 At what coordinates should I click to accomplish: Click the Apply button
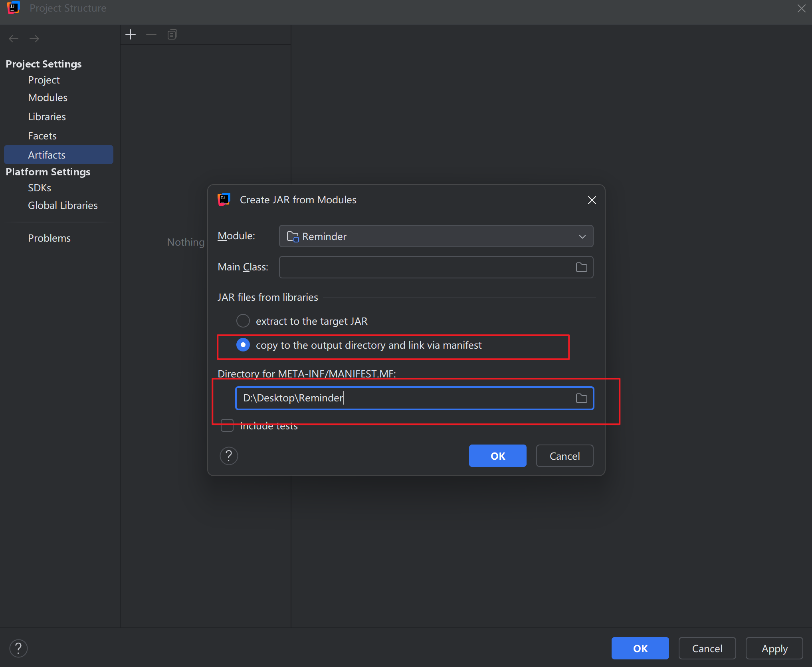tap(774, 648)
